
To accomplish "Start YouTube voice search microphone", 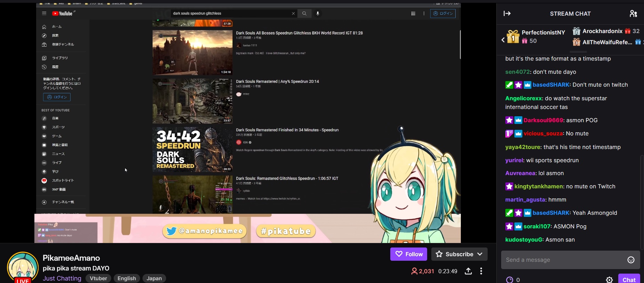I will point(318,14).
